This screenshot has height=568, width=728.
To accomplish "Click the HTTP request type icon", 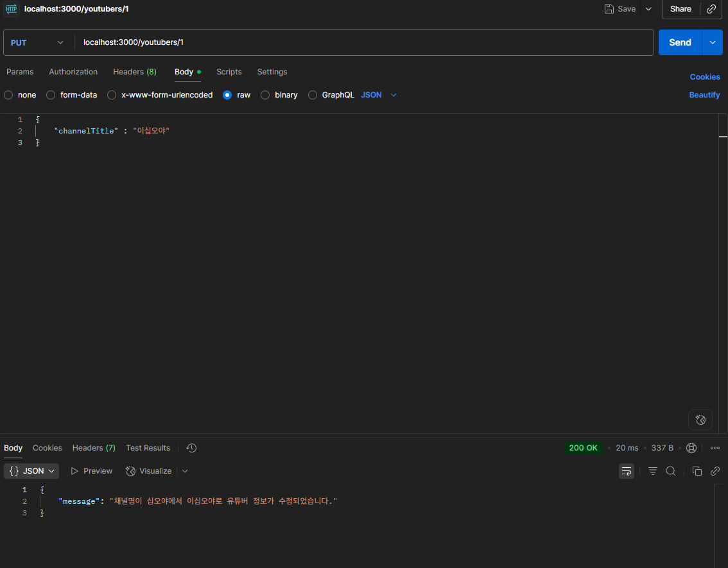I will 11,9.
